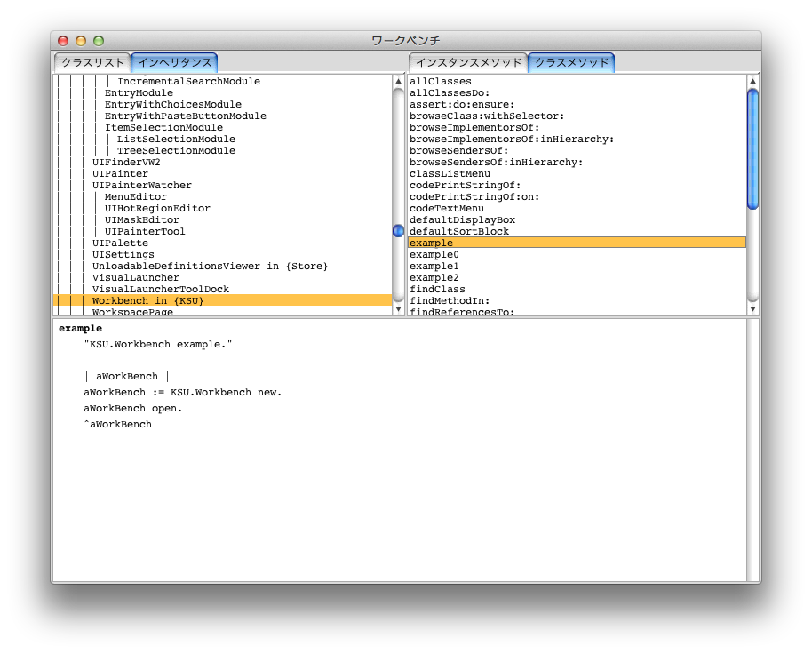Select the VisualLauncher class
This screenshot has width=812, height=654.
click(x=136, y=277)
